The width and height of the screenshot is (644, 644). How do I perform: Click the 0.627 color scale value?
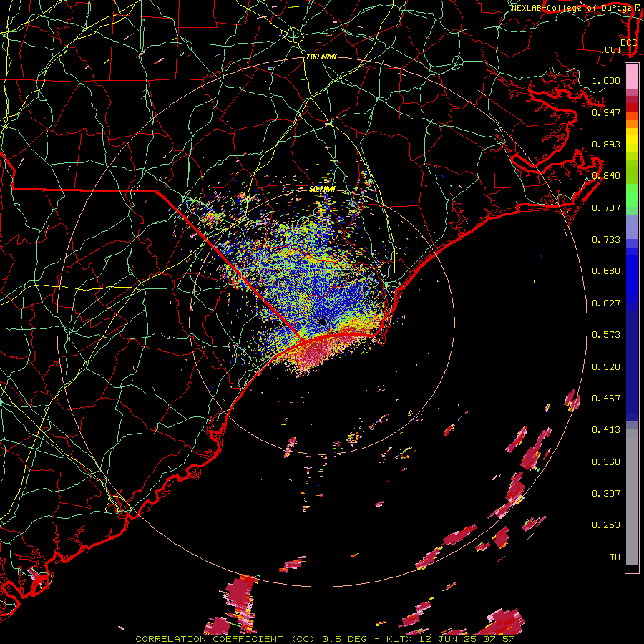tap(606, 303)
